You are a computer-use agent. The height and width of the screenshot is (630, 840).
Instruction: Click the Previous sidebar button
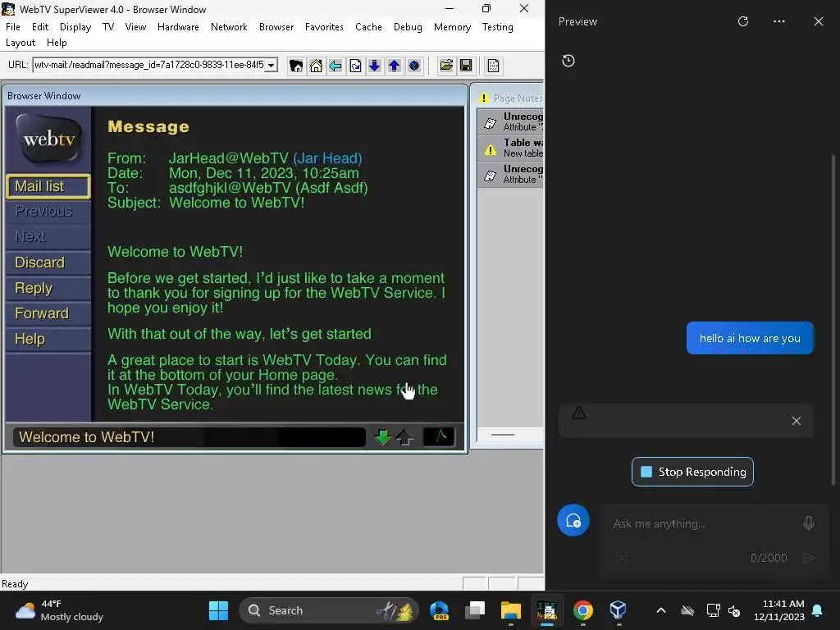48,211
